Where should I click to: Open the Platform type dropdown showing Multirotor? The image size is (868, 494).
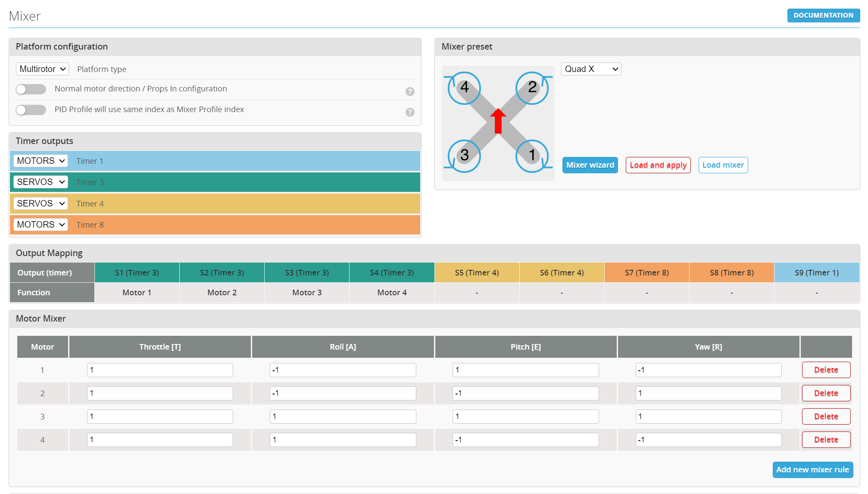(42, 69)
